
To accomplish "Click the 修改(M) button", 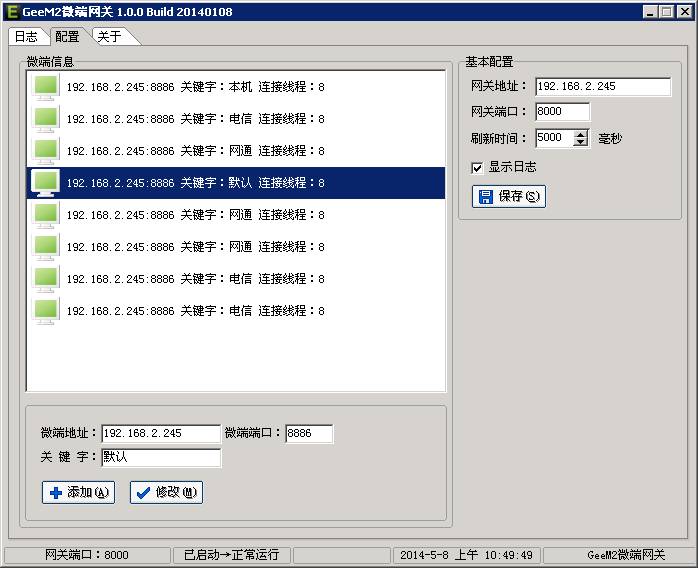I will point(166,493).
